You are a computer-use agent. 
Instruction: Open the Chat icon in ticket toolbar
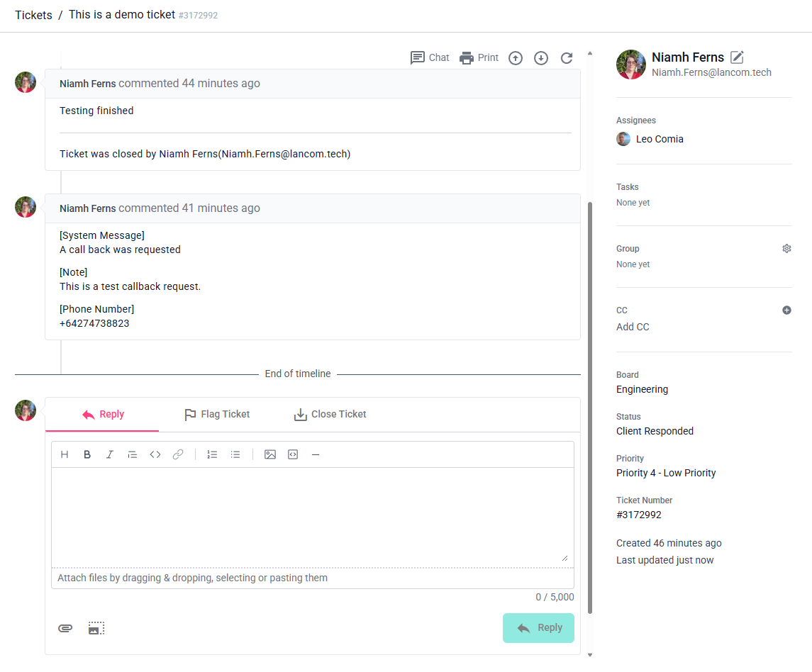[x=429, y=57]
